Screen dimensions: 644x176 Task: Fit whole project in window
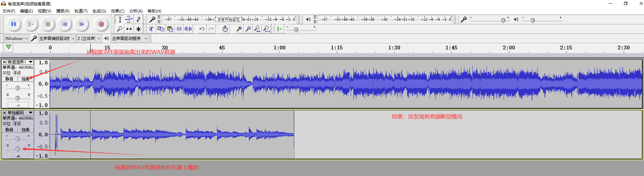tap(266, 29)
